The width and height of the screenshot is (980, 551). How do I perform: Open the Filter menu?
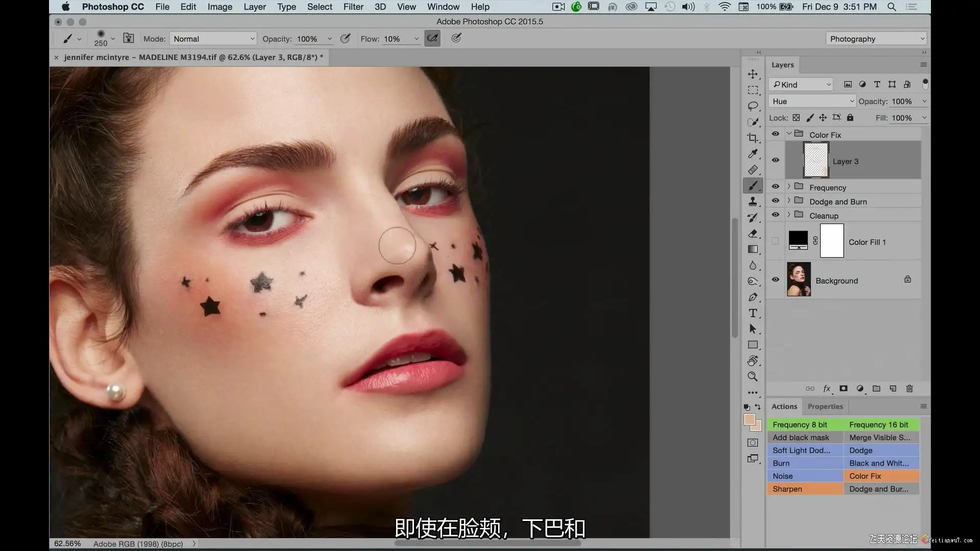pyautogui.click(x=353, y=7)
